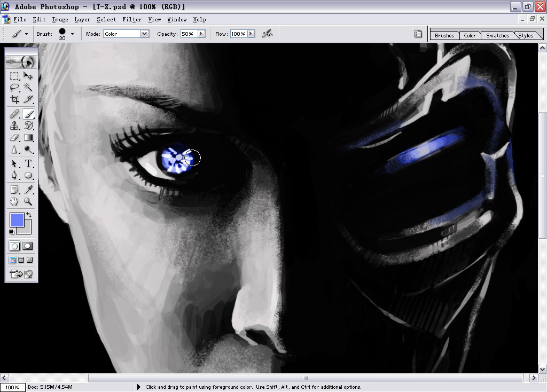This screenshot has height=392, width=547.
Task: Open the Color palette tab
Action: click(470, 35)
